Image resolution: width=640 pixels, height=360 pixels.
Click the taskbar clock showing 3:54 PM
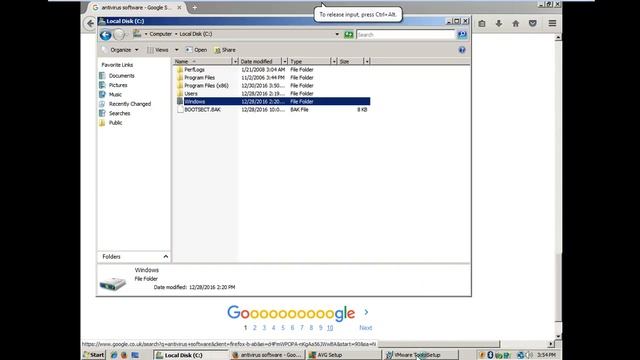click(x=546, y=355)
